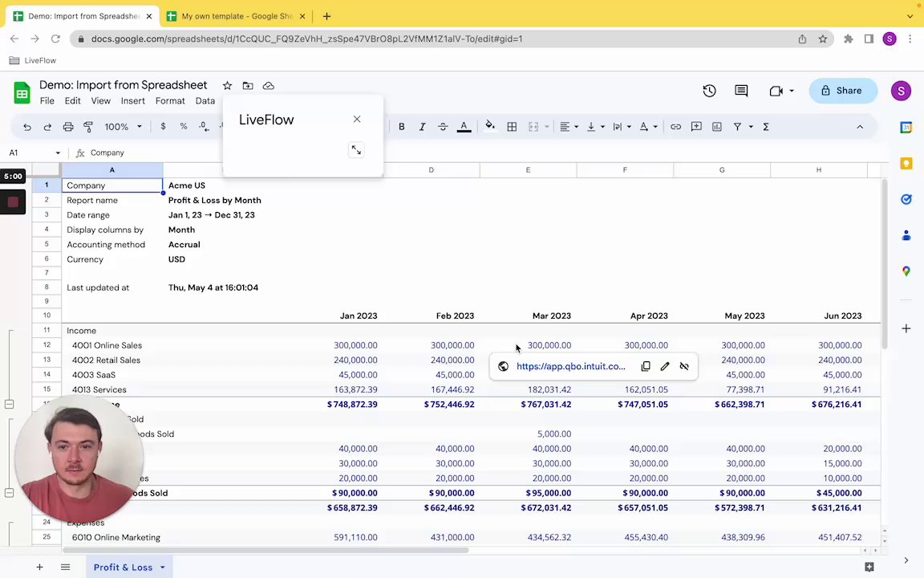Screen dimensions: 924x578
Task: Open the borders tool
Action: [512, 127]
